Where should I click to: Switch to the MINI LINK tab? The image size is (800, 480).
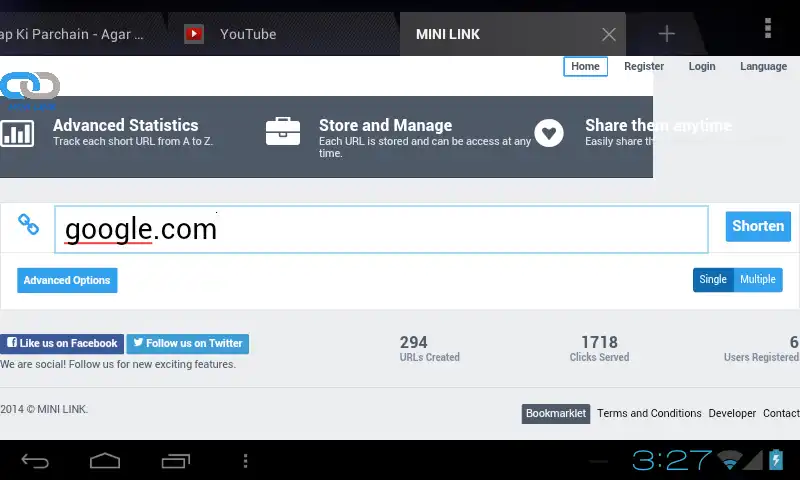click(x=513, y=34)
